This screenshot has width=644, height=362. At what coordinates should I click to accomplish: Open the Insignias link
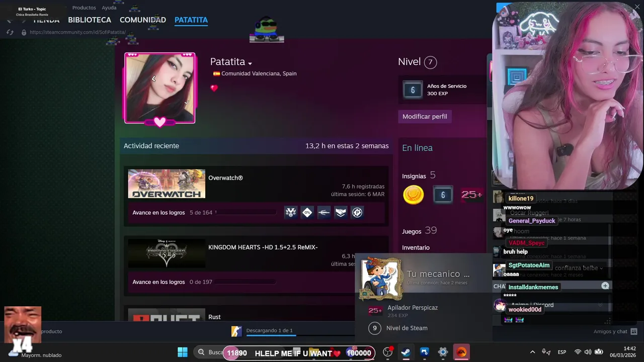click(x=414, y=176)
